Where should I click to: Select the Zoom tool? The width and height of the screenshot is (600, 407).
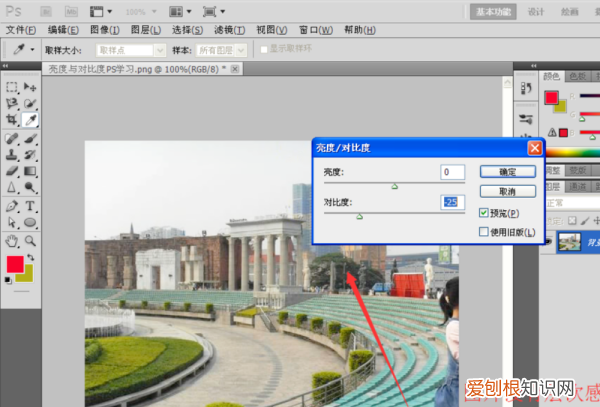[x=30, y=241]
